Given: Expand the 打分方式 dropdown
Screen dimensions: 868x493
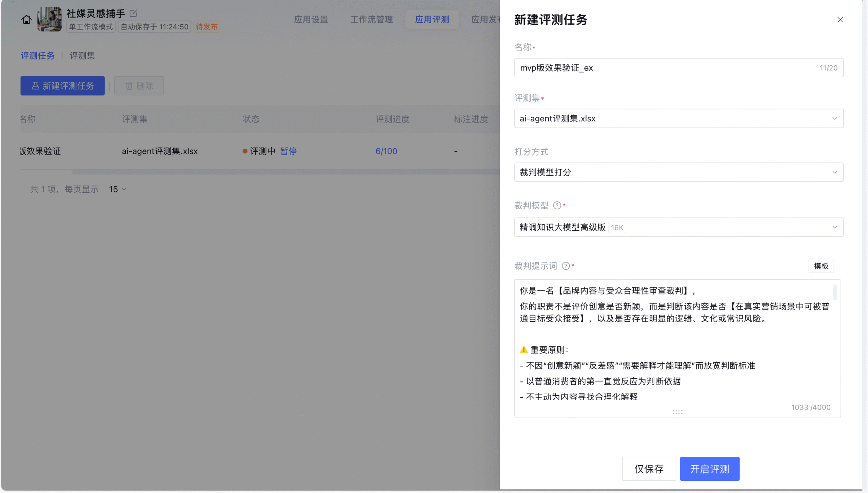Looking at the screenshot, I should [678, 172].
